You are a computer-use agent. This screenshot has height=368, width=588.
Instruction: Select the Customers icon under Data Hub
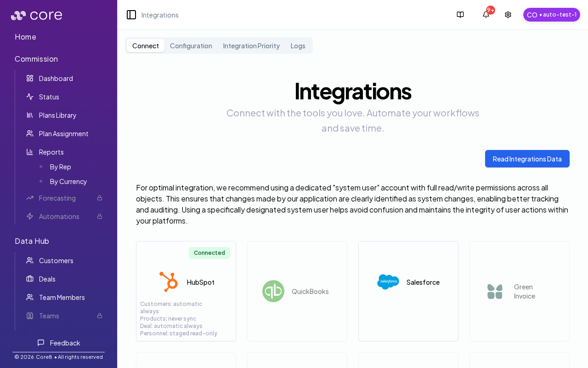pos(30,260)
